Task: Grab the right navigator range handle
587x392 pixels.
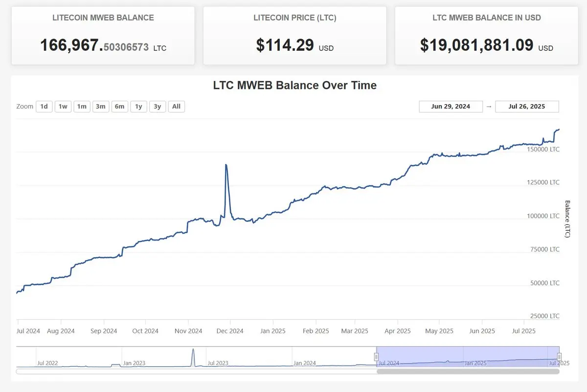Action: (559, 357)
